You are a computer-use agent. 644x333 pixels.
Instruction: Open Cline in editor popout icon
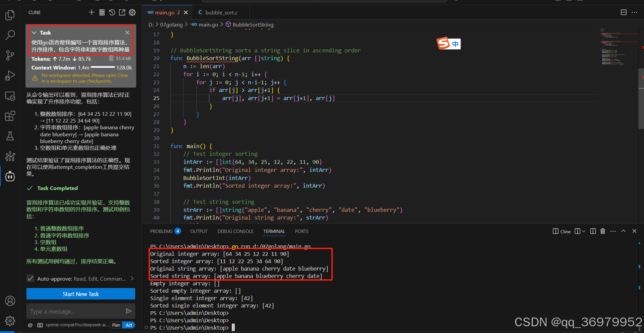122,12
